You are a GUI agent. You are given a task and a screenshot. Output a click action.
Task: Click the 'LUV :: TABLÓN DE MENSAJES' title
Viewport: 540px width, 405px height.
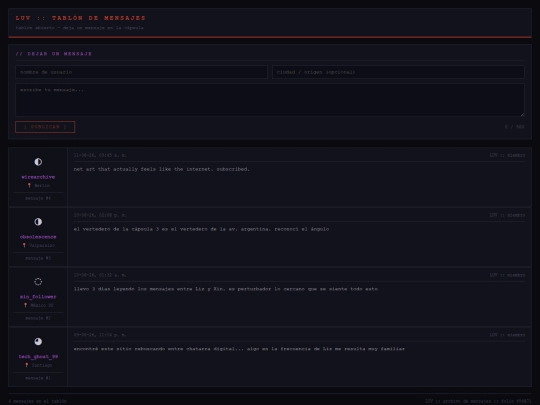[x=81, y=18]
